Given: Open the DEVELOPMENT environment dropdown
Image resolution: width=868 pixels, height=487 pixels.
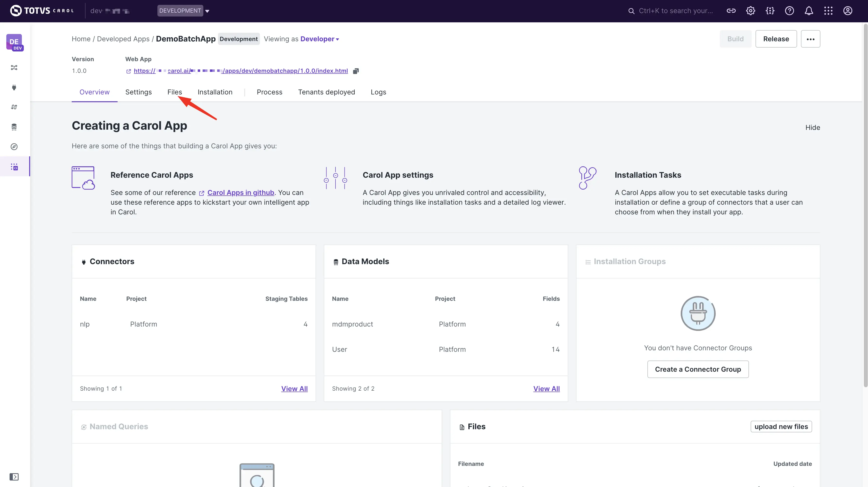Looking at the screenshot, I should pyautogui.click(x=183, y=11).
